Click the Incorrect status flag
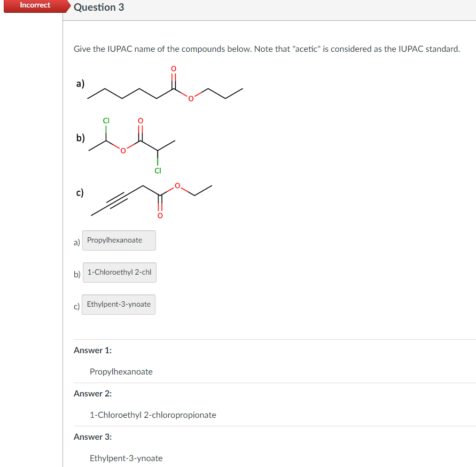This screenshot has height=467, width=476. tap(34, 5)
